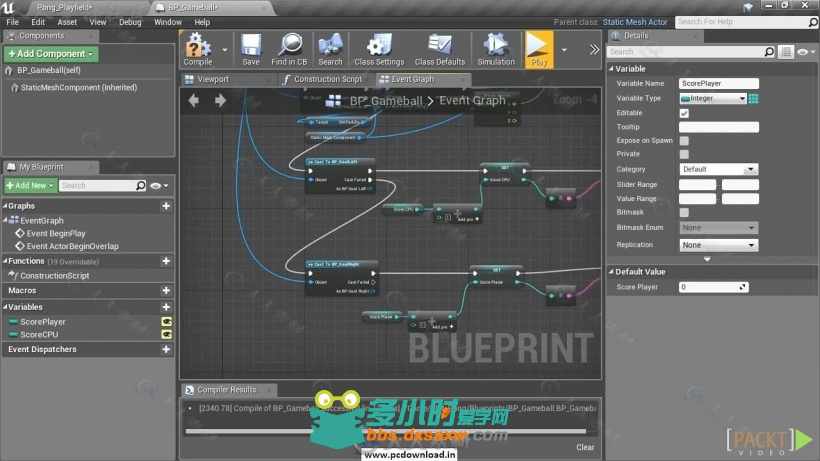This screenshot has width=820, height=461.
Task: Open the Category Default dropdown
Action: click(x=719, y=169)
